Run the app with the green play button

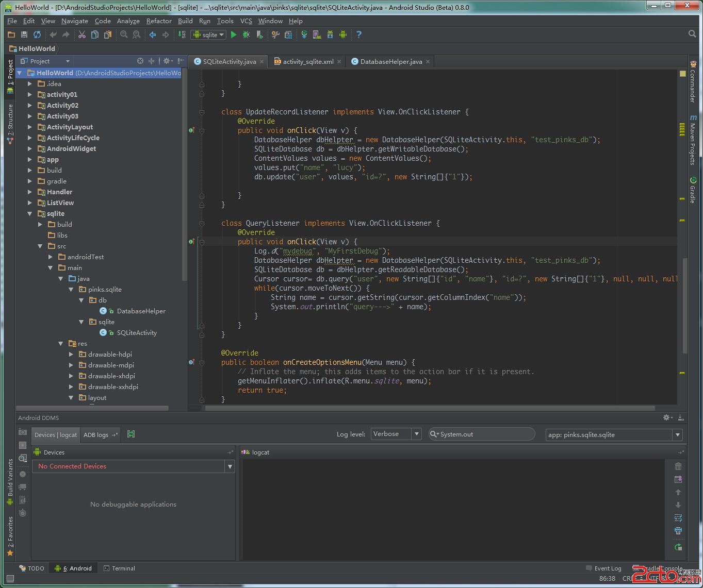pyautogui.click(x=234, y=35)
